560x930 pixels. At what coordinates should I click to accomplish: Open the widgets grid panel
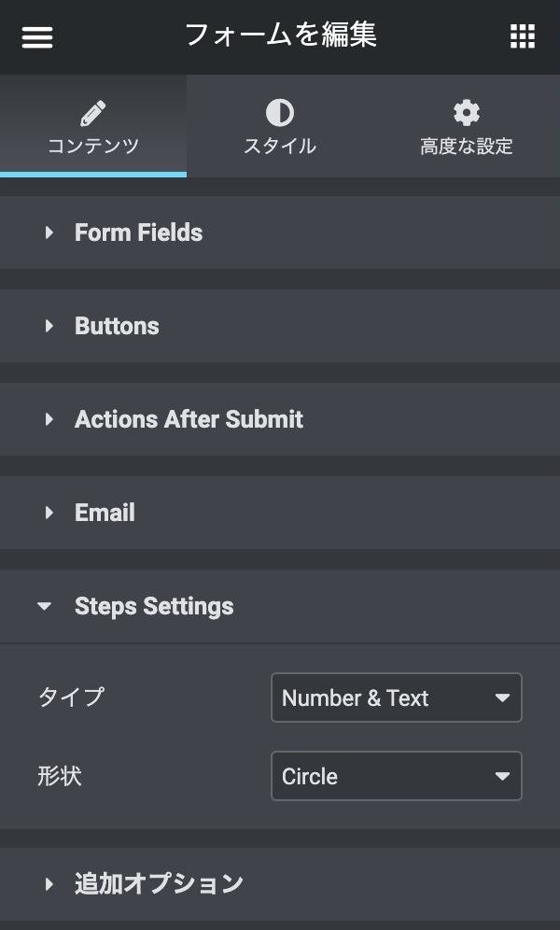pyautogui.click(x=523, y=37)
